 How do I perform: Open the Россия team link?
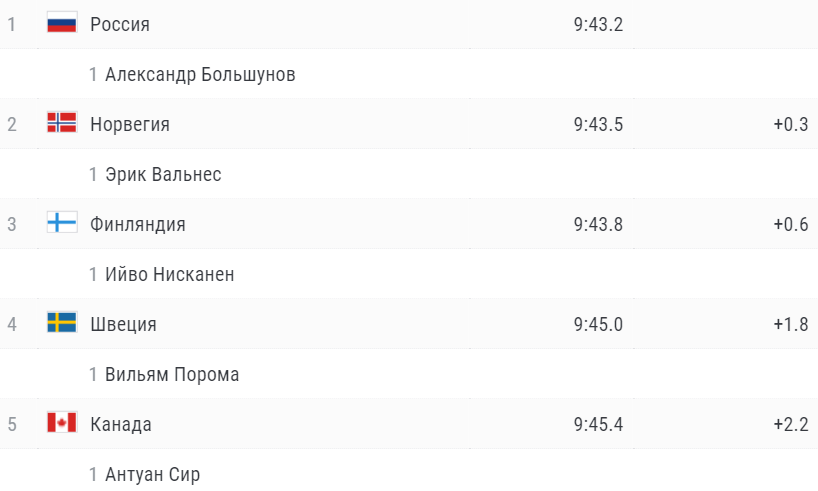(x=120, y=24)
